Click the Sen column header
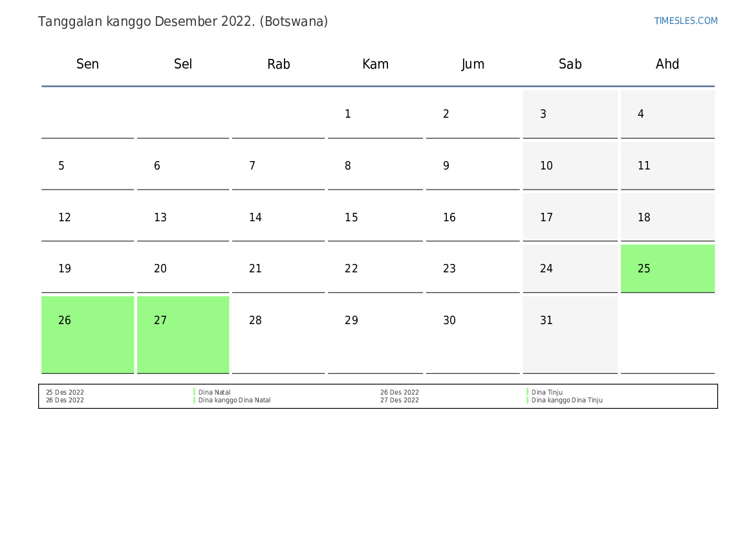 [x=87, y=64]
